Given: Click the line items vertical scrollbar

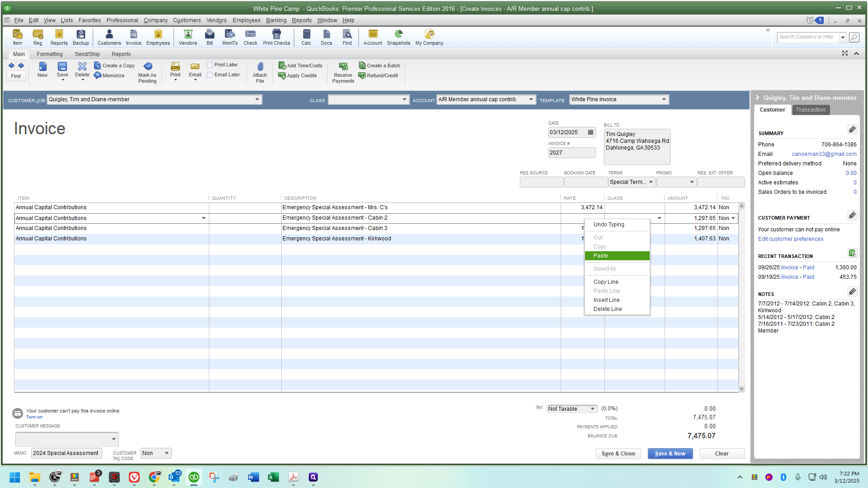Looking at the screenshot, I should [741, 297].
